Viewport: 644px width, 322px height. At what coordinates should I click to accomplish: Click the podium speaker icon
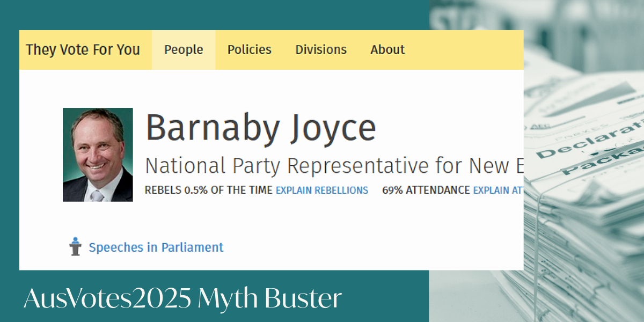[x=75, y=247]
